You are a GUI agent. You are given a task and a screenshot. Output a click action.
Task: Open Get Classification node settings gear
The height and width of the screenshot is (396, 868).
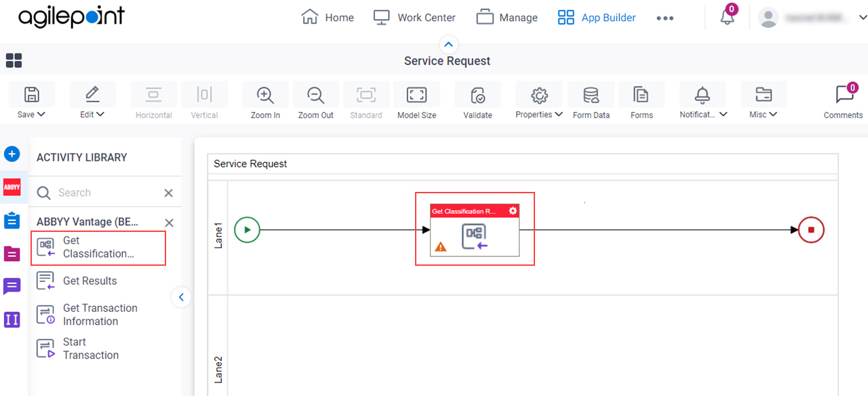coord(513,211)
